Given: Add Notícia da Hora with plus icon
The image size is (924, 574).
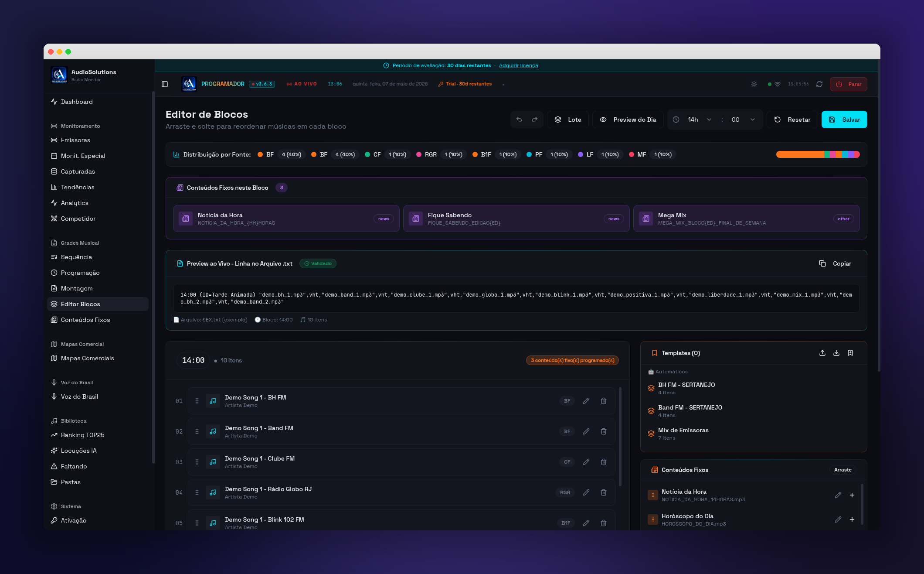Looking at the screenshot, I should pos(852,495).
